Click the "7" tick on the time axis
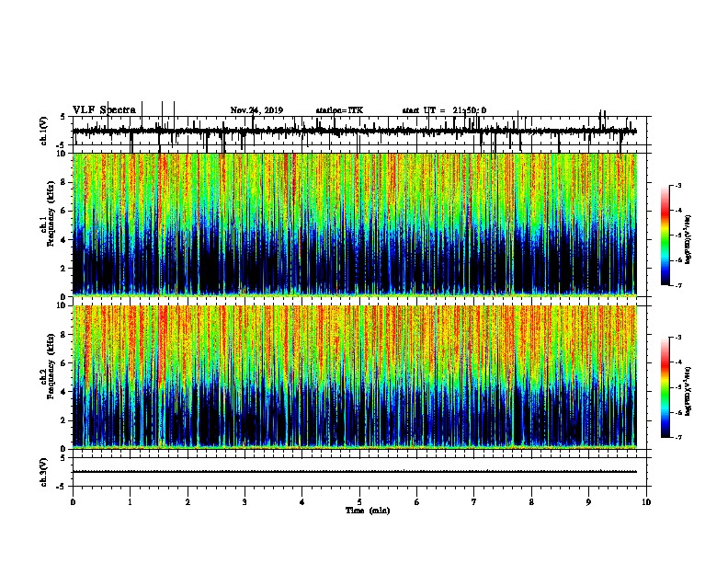The width and height of the screenshot is (728, 563). (x=474, y=502)
